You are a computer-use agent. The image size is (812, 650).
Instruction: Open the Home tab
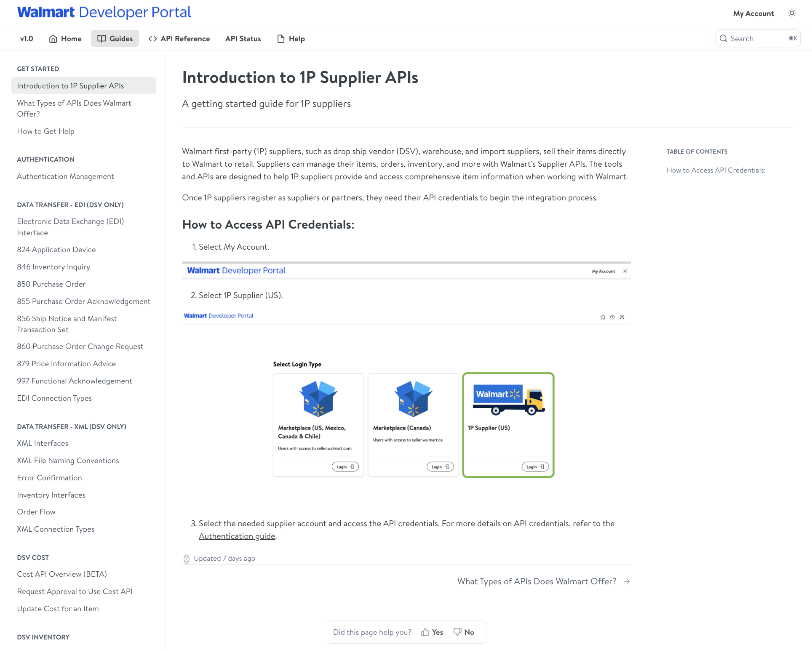coord(65,39)
